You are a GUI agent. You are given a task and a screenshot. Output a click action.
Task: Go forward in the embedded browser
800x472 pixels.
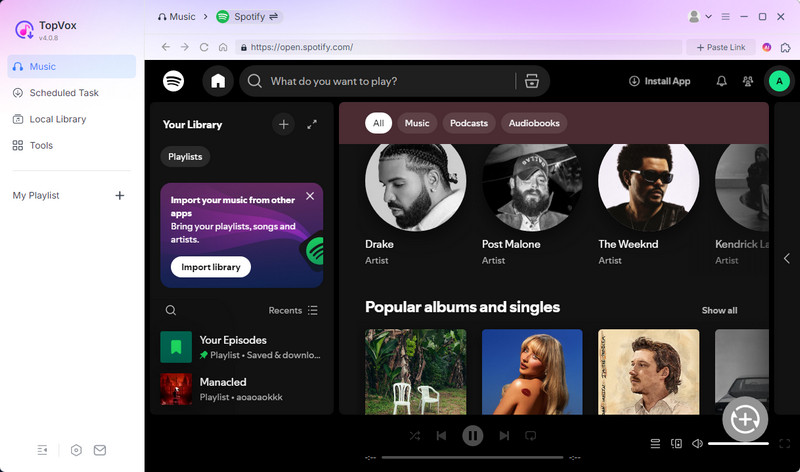(x=185, y=47)
